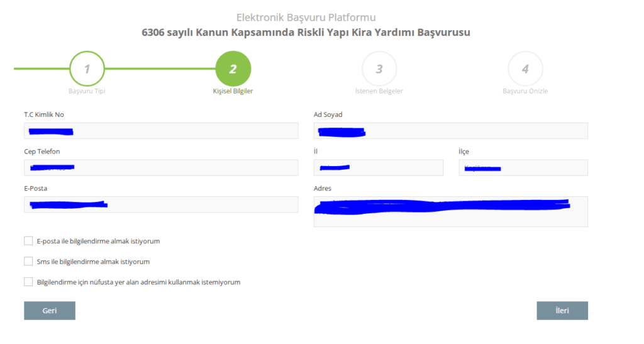Click the Adres label
Image resolution: width=644 pixels, height=344 pixels.
(x=323, y=189)
